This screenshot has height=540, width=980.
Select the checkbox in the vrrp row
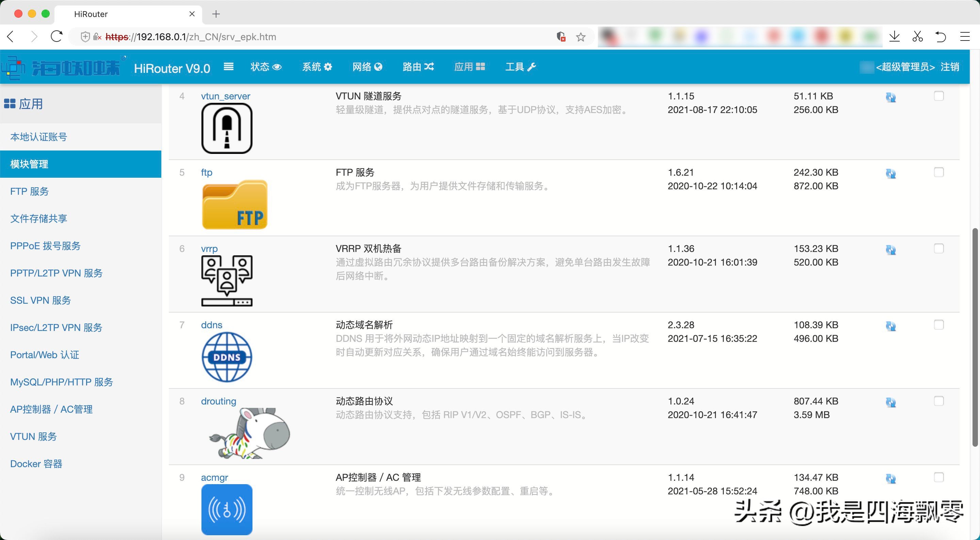(x=939, y=249)
